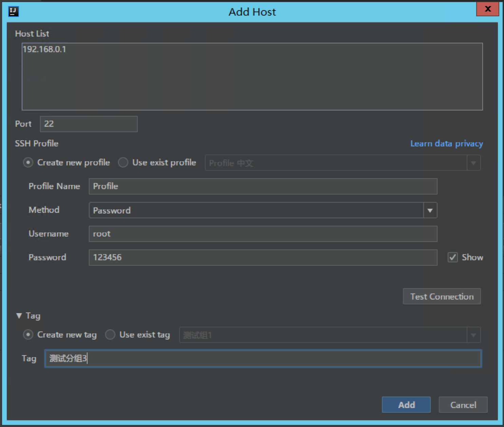Open the exist tag dropdown showing 测试组1
Image resolution: width=504 pixels, height=427 pixels.
(473, 335)
